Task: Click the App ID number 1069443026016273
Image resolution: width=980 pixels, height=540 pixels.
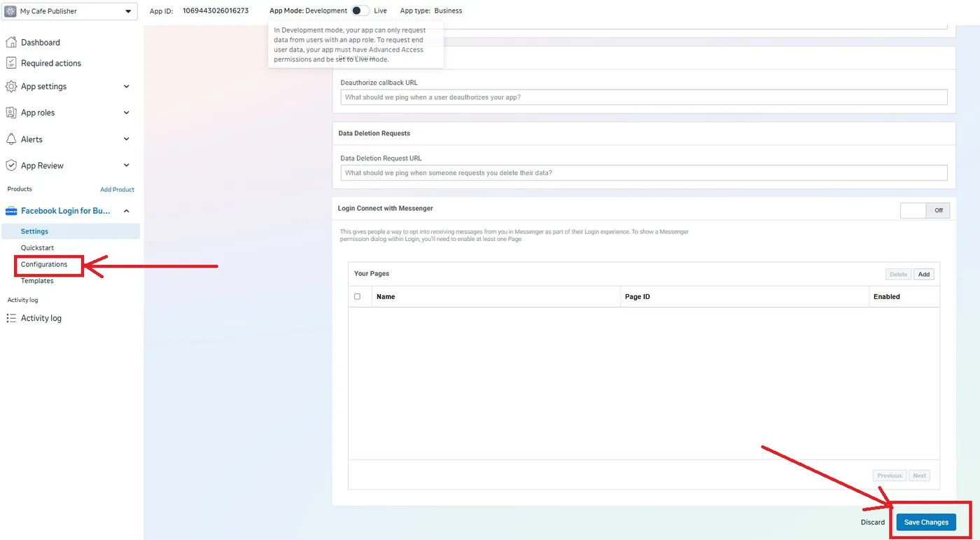Action: point(216,11)
